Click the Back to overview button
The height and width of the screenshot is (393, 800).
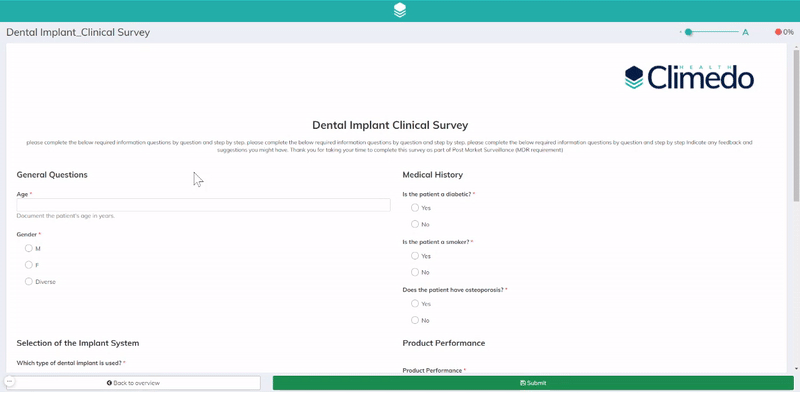[133, 383]
